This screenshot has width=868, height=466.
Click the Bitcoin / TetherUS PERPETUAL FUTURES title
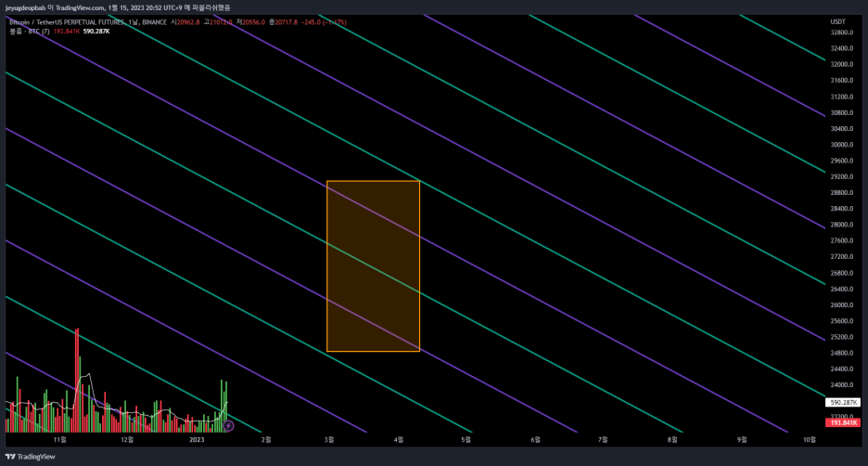pos(67,22)
